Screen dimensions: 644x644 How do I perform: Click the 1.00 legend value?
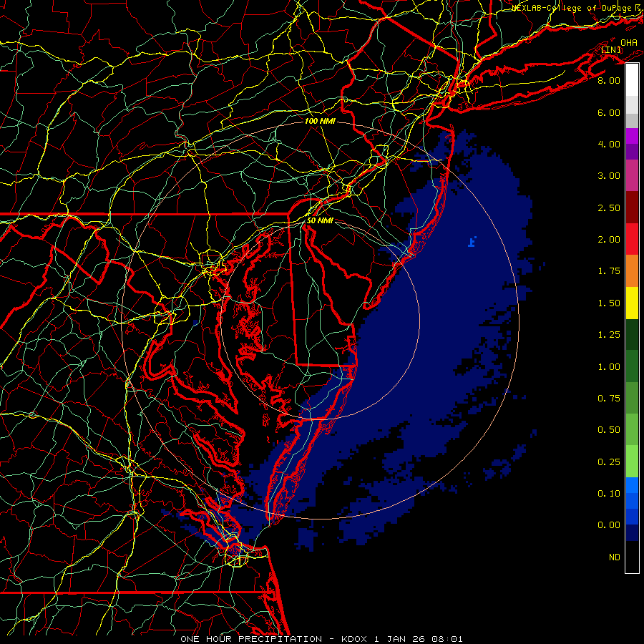pyautogui.click(x=609, y=367)
